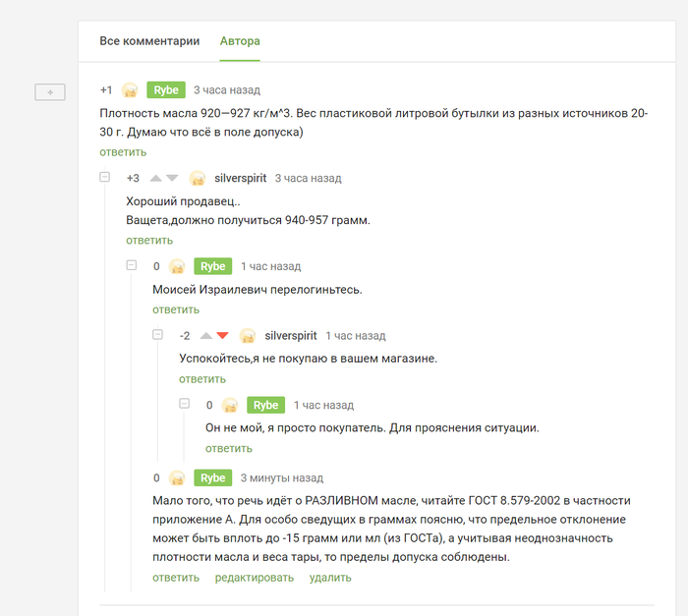Viewport: 688px width, 616px height.
Task: Collapse the 'Успокойтесь' reply branch
Action: (x=157, y=335)
